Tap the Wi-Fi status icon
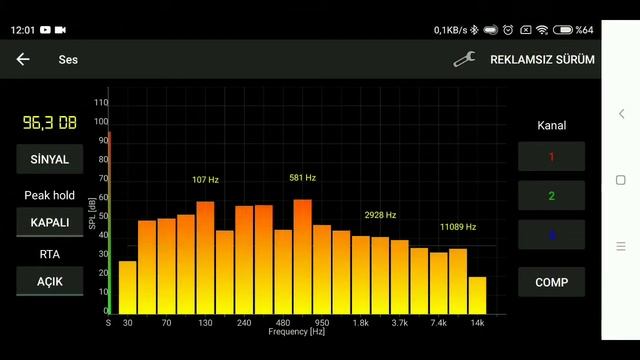The width and height of the screenshot is (640, 360). (542, 30)
